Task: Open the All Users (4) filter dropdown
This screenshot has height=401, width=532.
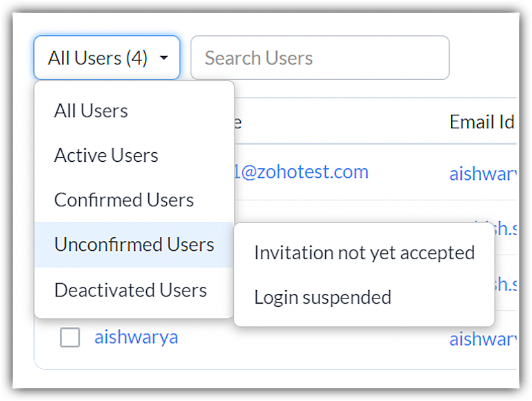Action: pos(97,58)
